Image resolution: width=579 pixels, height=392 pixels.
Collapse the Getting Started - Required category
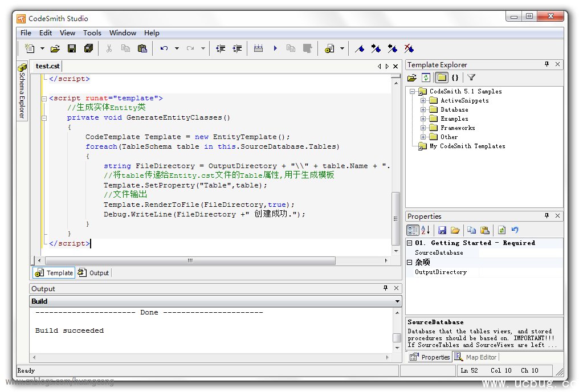(x=410, y=243)
